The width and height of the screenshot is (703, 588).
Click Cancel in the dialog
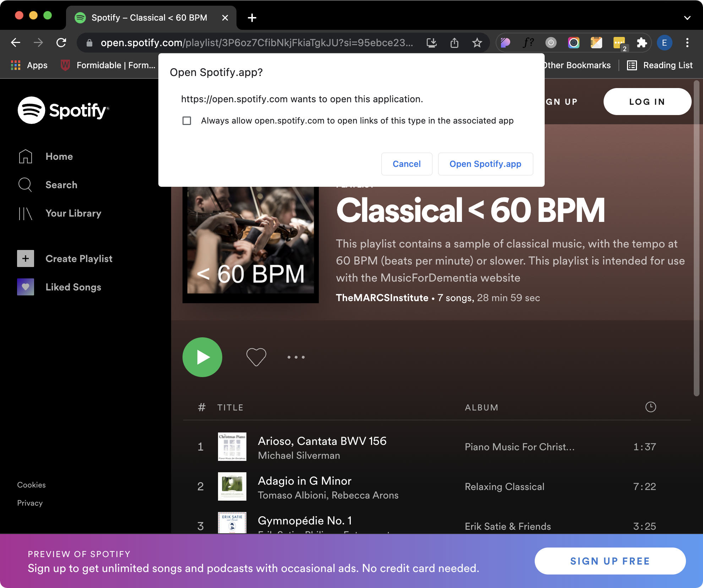pos(407,164)
